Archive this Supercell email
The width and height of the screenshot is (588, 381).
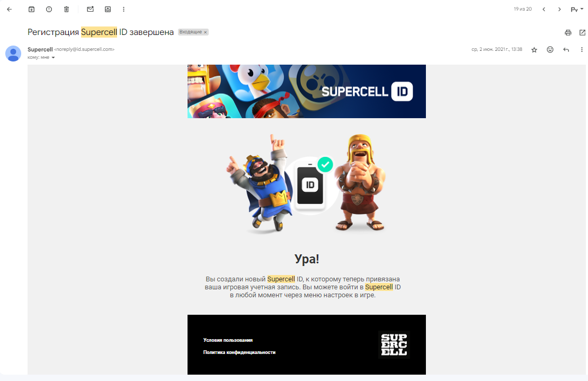click(x=31, y=10)
